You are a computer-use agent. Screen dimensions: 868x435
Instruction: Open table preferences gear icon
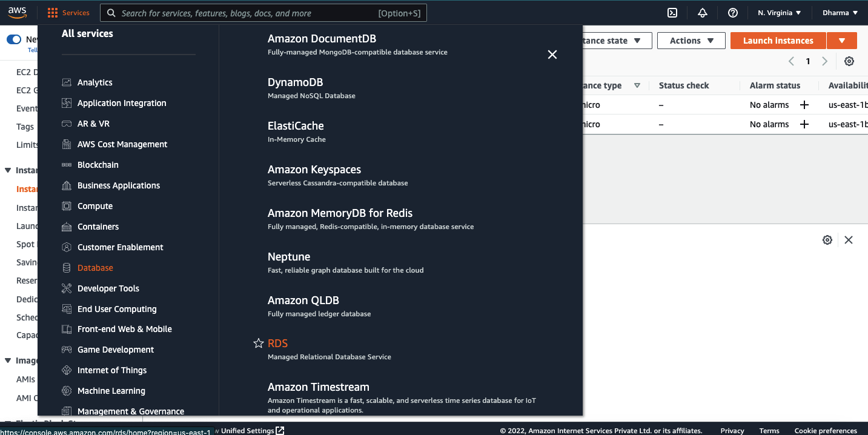pyautogui.click(x=849, y=61)
